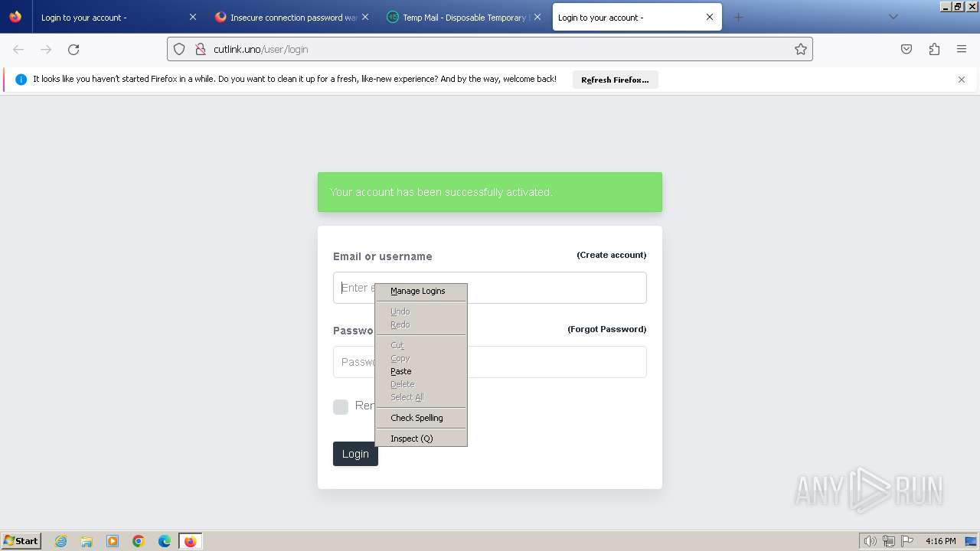Reload the page with the refresh icon
Screen dimensions: 980x551
73,49
